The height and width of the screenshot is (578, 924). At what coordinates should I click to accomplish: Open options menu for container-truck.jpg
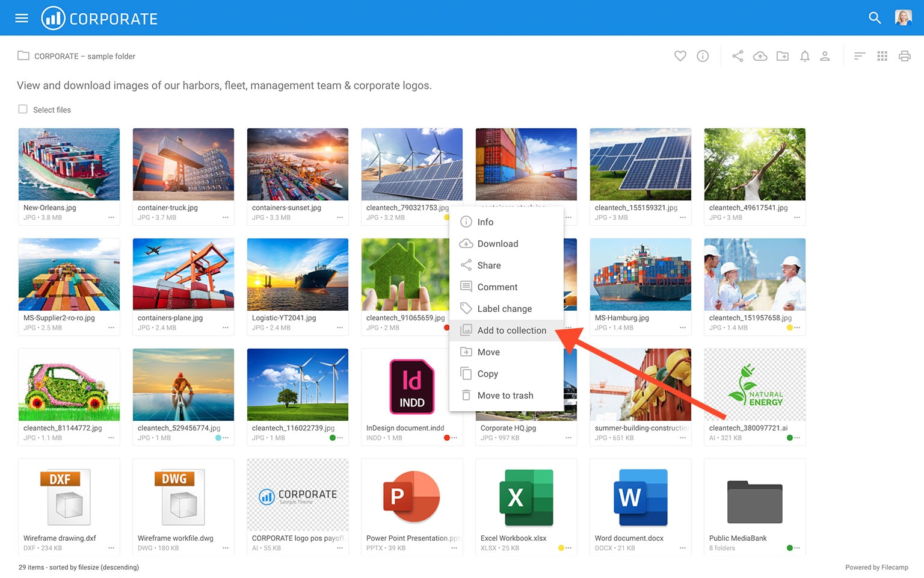coord(226,217)
